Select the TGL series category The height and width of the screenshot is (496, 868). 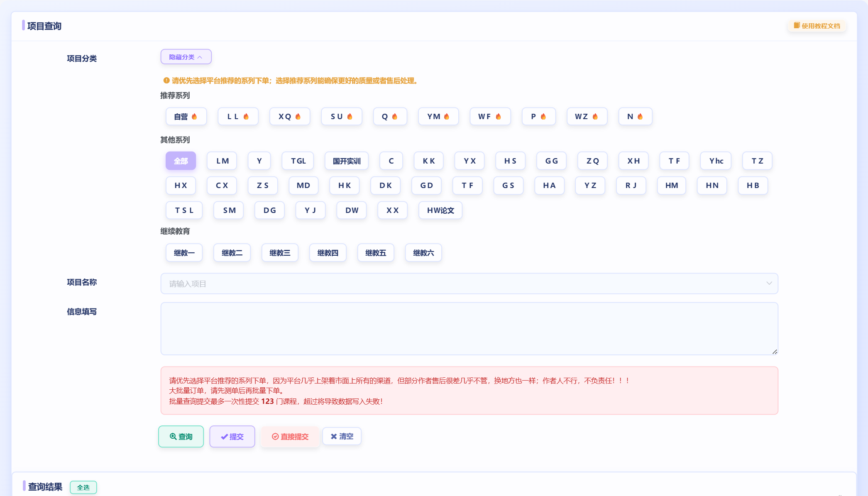click(298, 161)
